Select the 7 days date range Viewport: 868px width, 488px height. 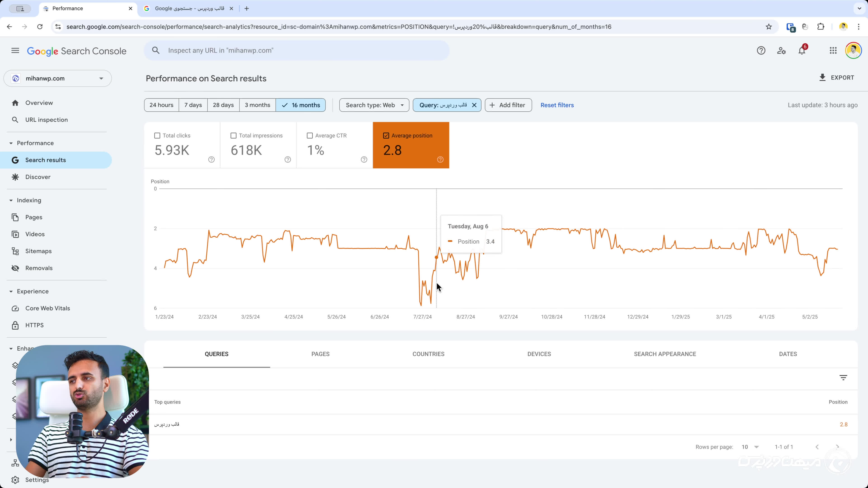(x=193, y=105)
